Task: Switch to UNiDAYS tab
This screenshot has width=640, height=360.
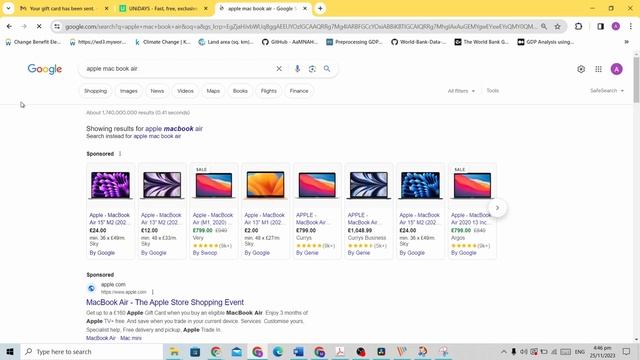Action: pos(164,8)
